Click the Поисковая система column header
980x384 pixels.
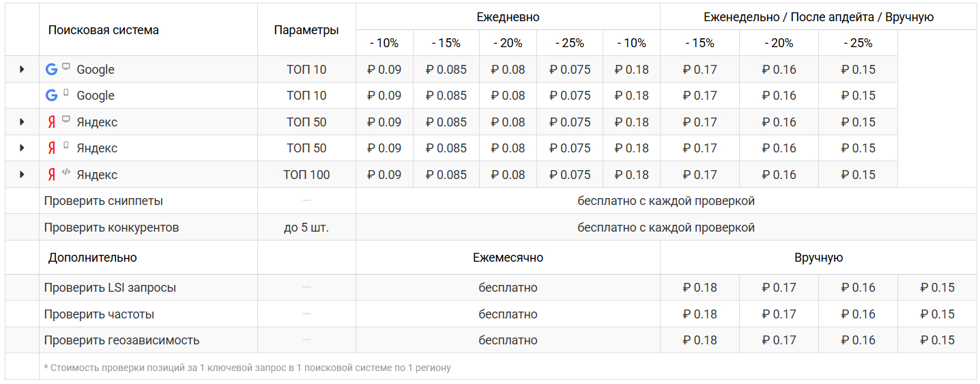pos(103,30)
